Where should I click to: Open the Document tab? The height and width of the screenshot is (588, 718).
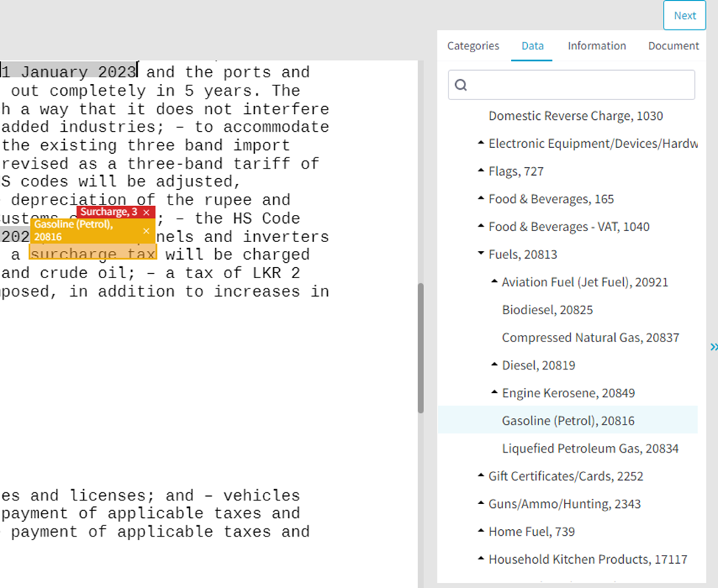[x=673, y=46]
